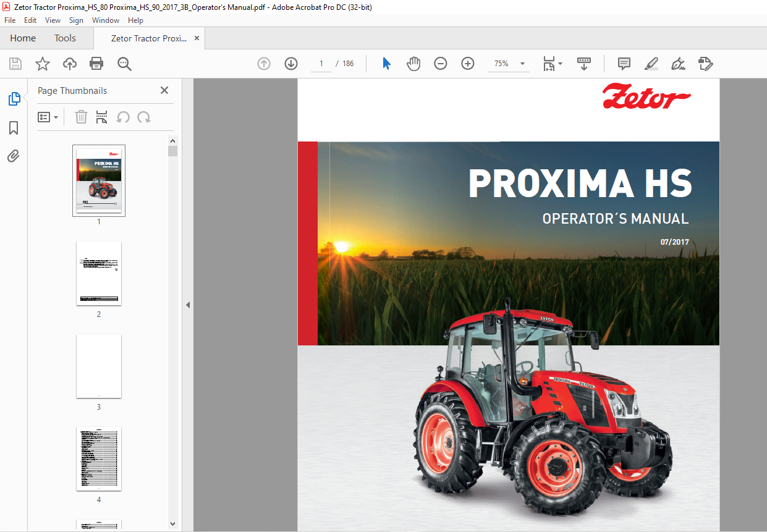
Task: Open the Sign document pen icon
Action: [679, 64]
